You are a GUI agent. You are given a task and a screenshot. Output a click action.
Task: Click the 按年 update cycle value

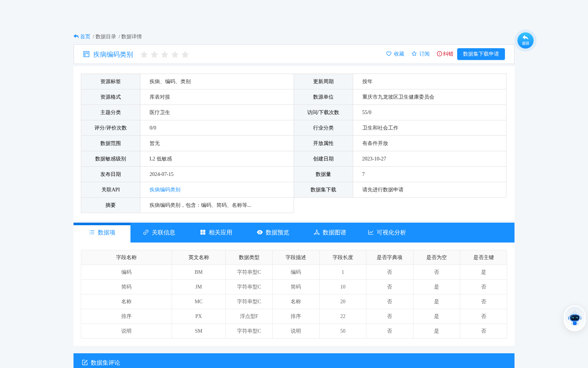pos(367,81)
